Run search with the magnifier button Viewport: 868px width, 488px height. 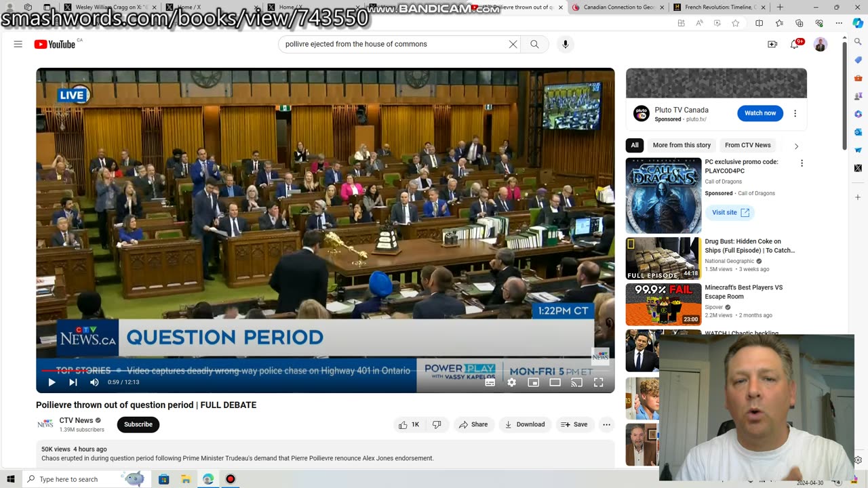[x=534, y=44]
